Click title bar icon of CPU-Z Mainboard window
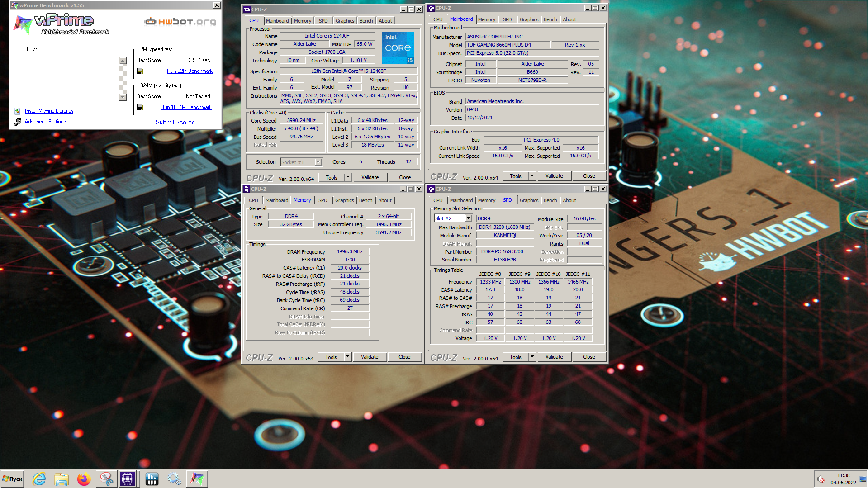The width and height of the screenshot is (868, 488). pyautogui.click(x=431, y=8)
